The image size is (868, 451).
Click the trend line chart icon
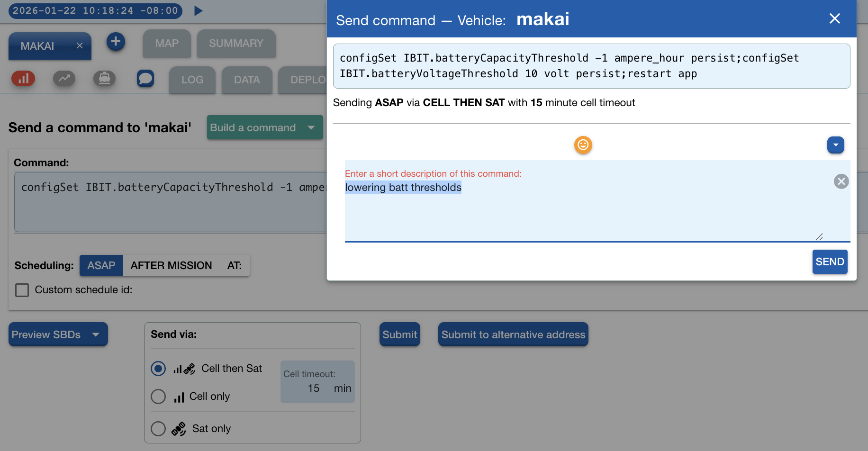[x=64, y=78]
